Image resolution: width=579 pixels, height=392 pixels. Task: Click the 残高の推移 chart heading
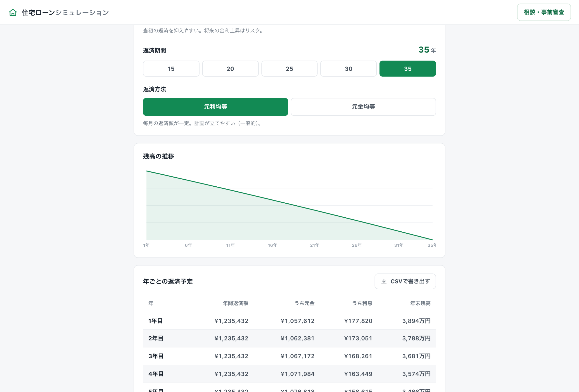pos(159,157)
